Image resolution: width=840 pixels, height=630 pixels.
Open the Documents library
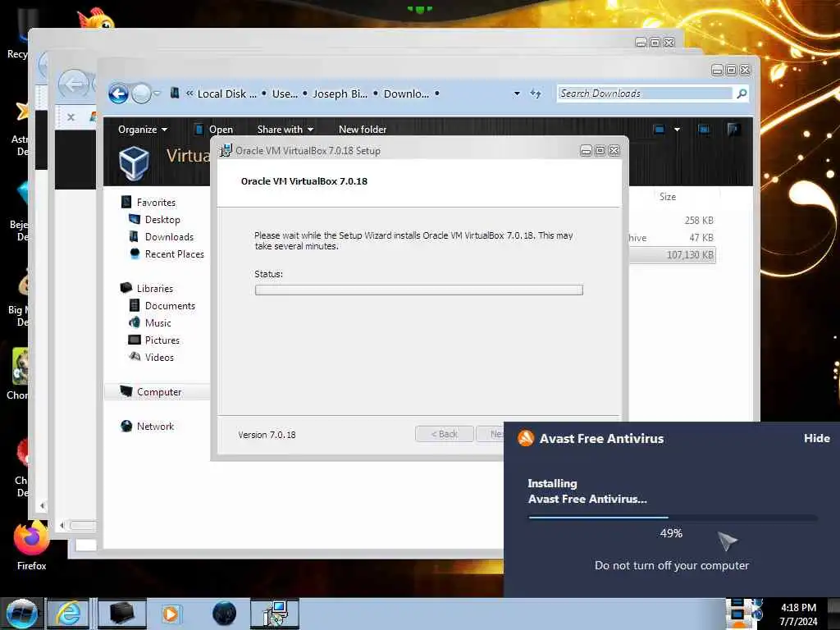[x=170, y=306]
